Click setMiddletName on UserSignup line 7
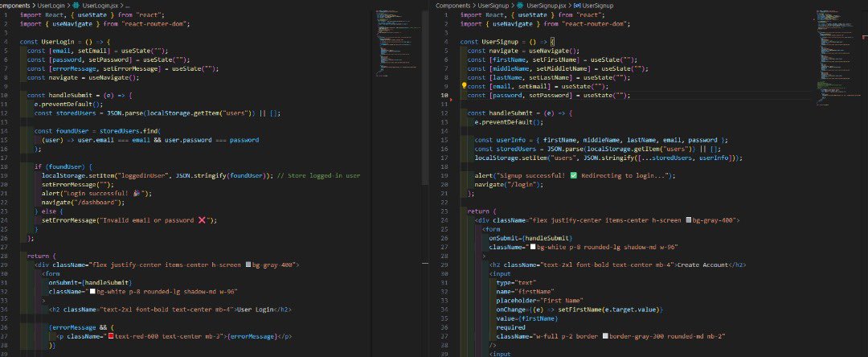Viewport: 868px width, 357px height. click(563, 68)
